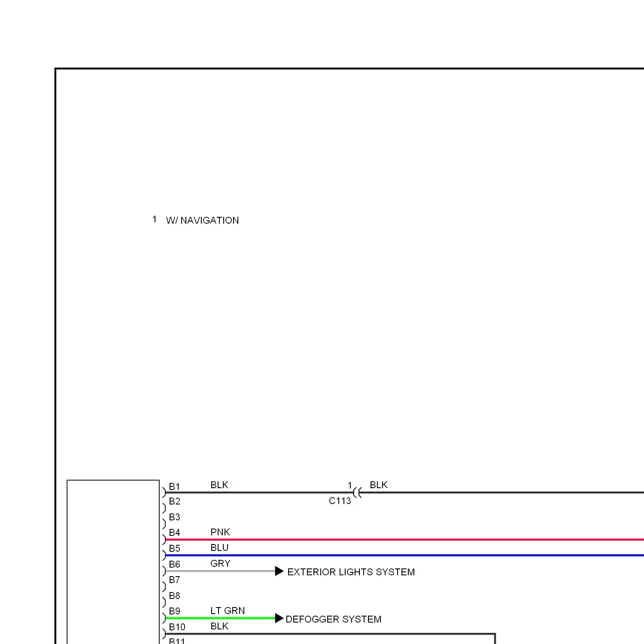Click the green B9 wire line
Image resolution: width=644 pixels, height=644 pixels.
point(220,618)
